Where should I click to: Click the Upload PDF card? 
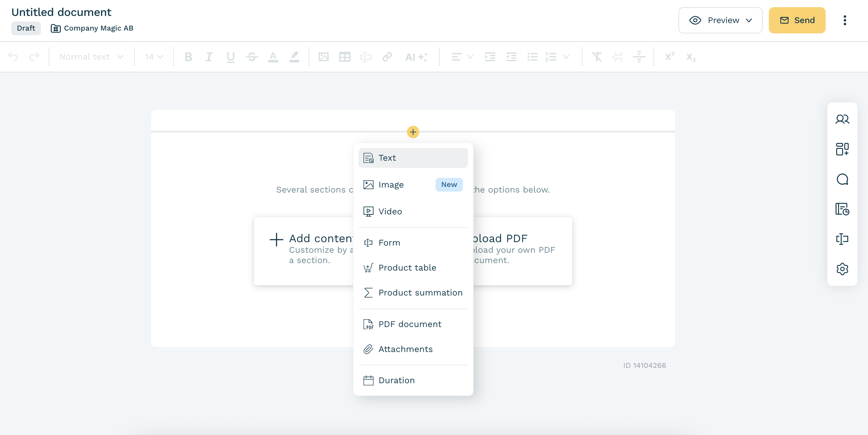tap(523, 251)
